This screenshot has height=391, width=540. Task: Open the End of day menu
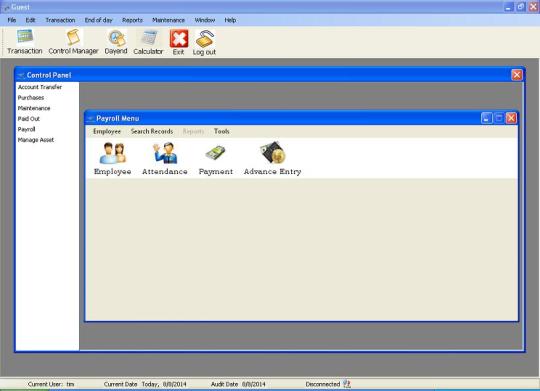[98, 20]
